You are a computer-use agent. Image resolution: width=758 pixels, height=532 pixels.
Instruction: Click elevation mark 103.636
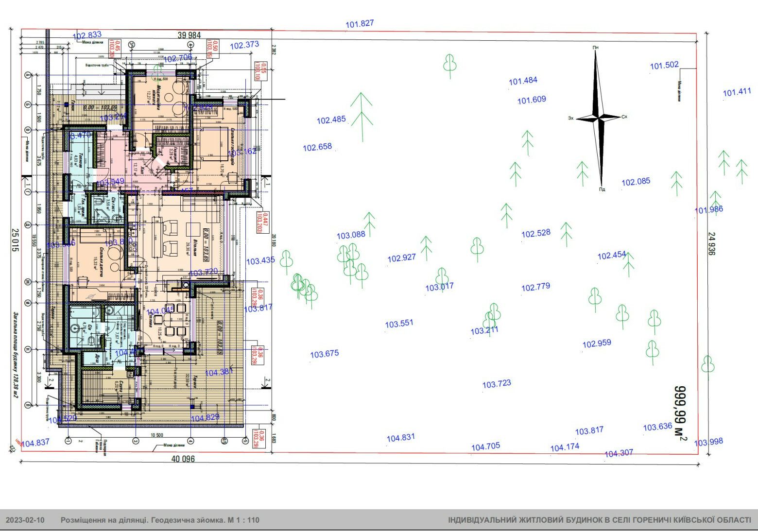657,427
